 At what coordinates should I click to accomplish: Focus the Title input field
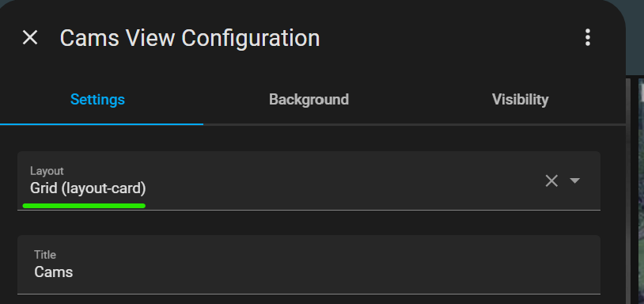[309, 264]
